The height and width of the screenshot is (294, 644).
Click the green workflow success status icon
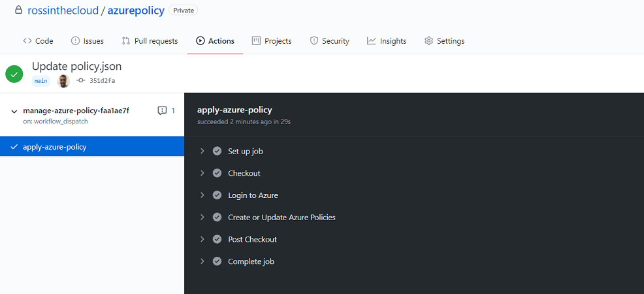tap(14, 74)
